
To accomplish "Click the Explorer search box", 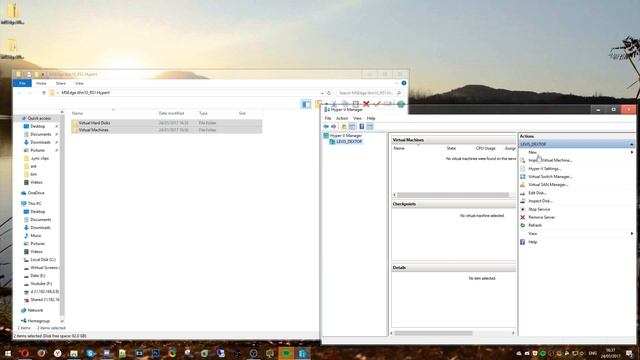I will [369, 93].
